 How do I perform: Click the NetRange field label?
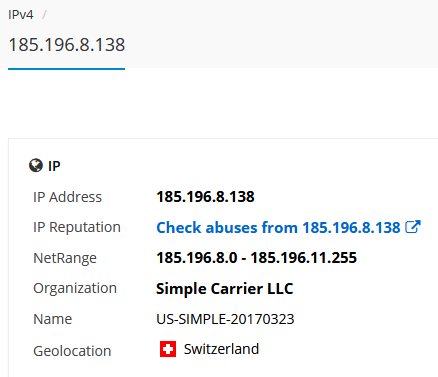click(x=65, y=258)
